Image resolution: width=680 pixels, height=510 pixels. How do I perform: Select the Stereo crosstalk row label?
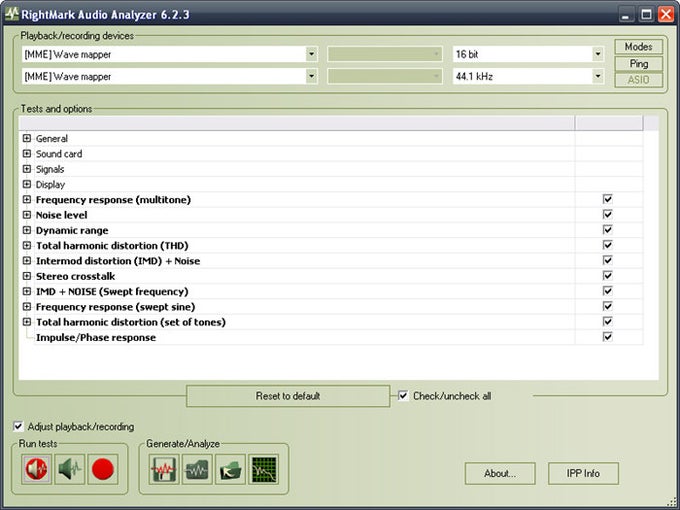coord(75,276)
